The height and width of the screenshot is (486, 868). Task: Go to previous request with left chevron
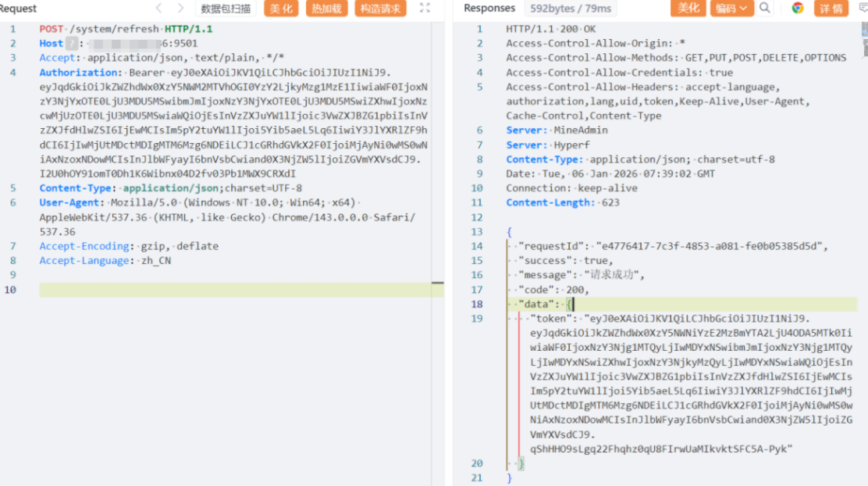point(159,9)
